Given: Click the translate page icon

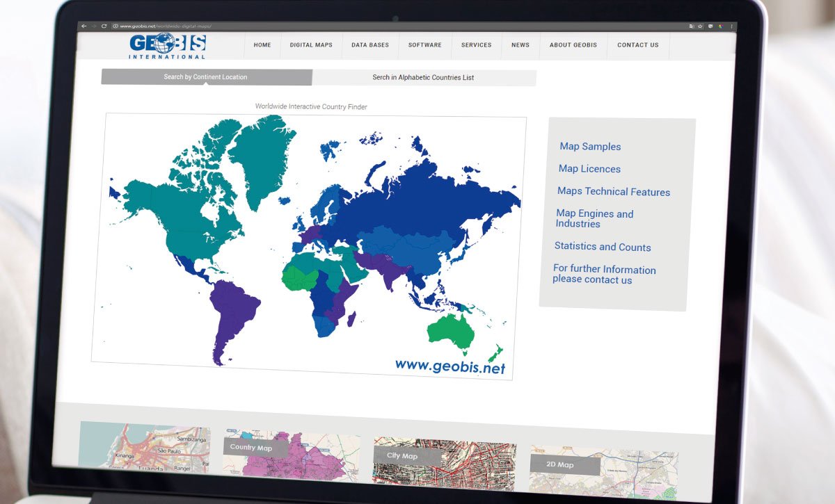Looking at the screenshot, I should pos(692,26).
